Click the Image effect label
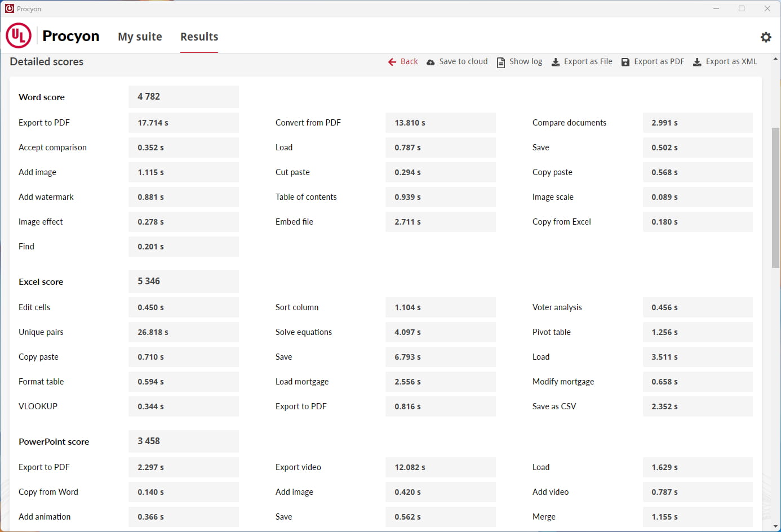The image size is (781, 532). coord(41,222)
